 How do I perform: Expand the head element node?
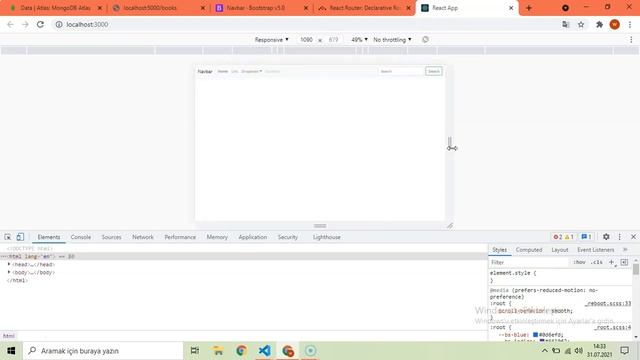point(9,264)
